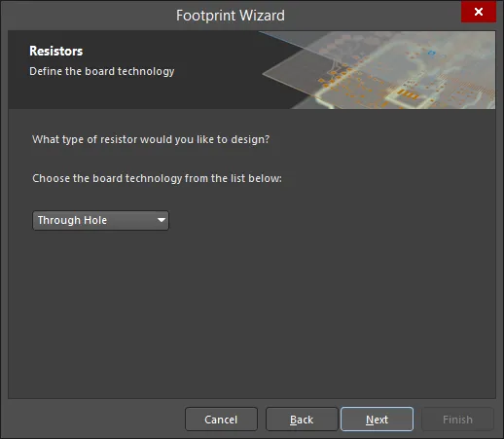Click the 'Define the board technology' subtitle
Screen dimensions: 504x439
[x=102, y=71]
